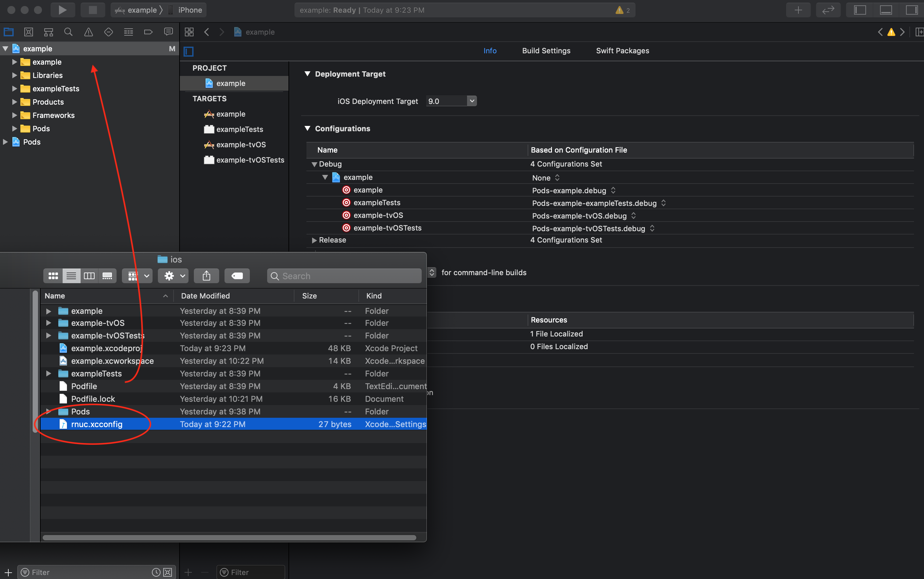This screenshot has height=579, width=924.
Task: Switch to the Swift Packages tab
Action: click(x=622, y=51)
